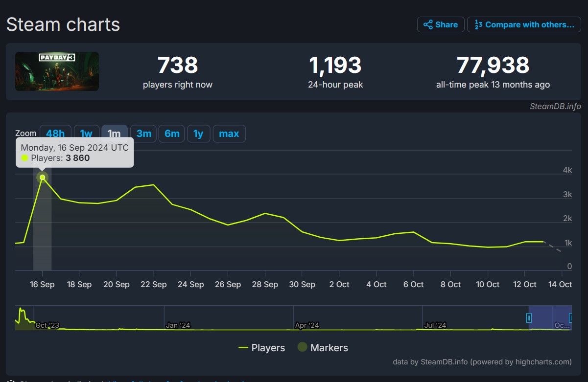Click the highlighted 16 Sep data point

[43, 178]
